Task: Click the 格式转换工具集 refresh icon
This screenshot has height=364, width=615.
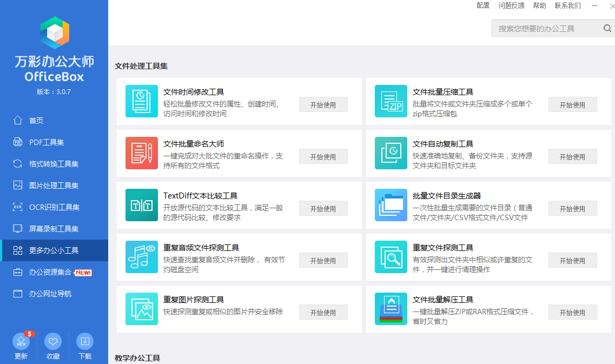Action: (18, 163)
